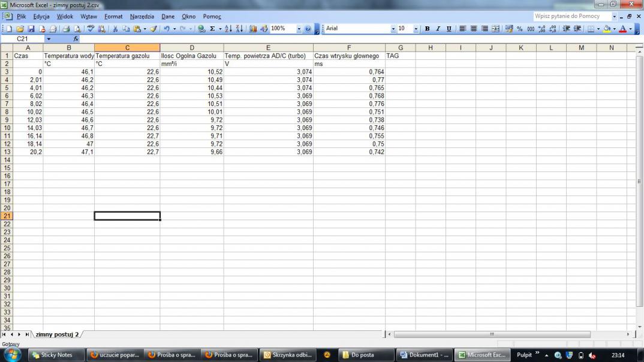Insert a hyperlink via the globe icon
This screenshot has width=644, height=362.
tap(201, 29)
